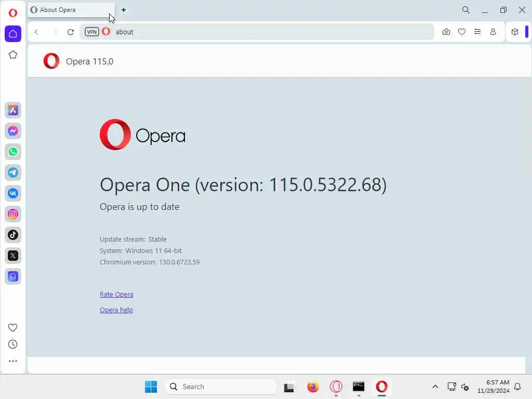This screenshot has height=399, width=532.
Task: Click the taskbar Search box
Action: [221, 387]
